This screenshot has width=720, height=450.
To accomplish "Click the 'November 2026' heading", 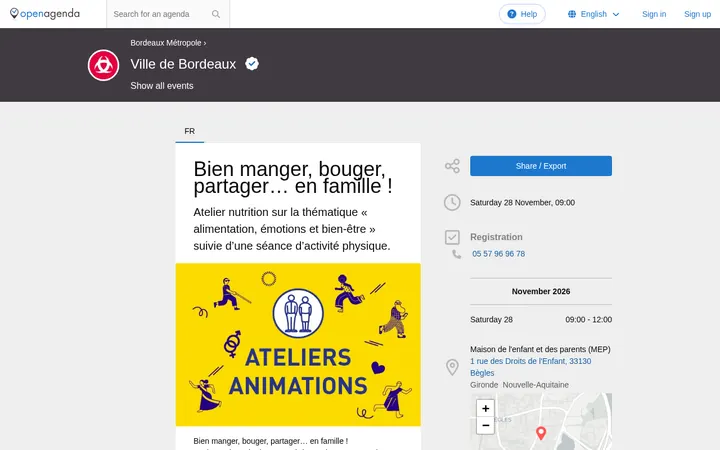I will [540, 292].
